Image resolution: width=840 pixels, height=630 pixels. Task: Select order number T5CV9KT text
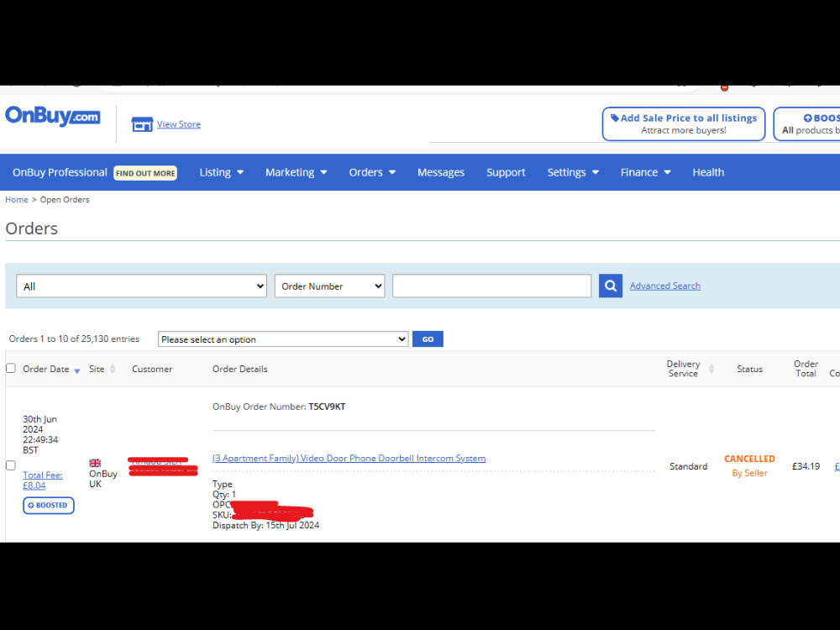[x=327, y=407]
